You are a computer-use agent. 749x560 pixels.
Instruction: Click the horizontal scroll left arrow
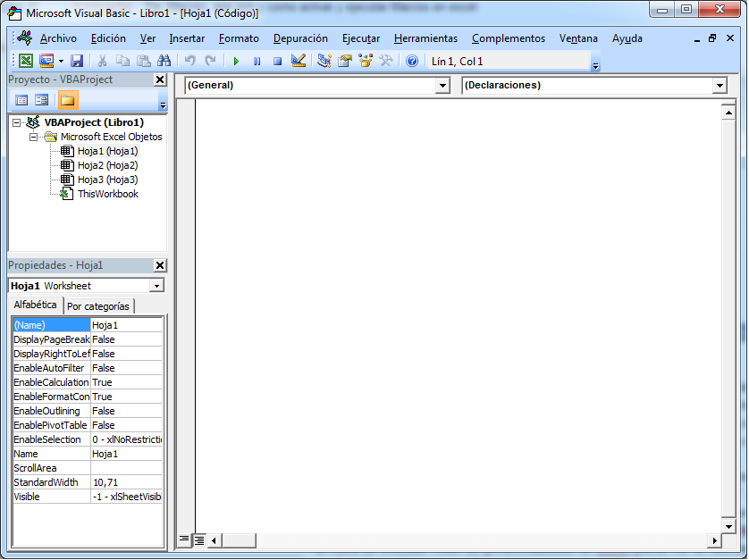[214, 540]
